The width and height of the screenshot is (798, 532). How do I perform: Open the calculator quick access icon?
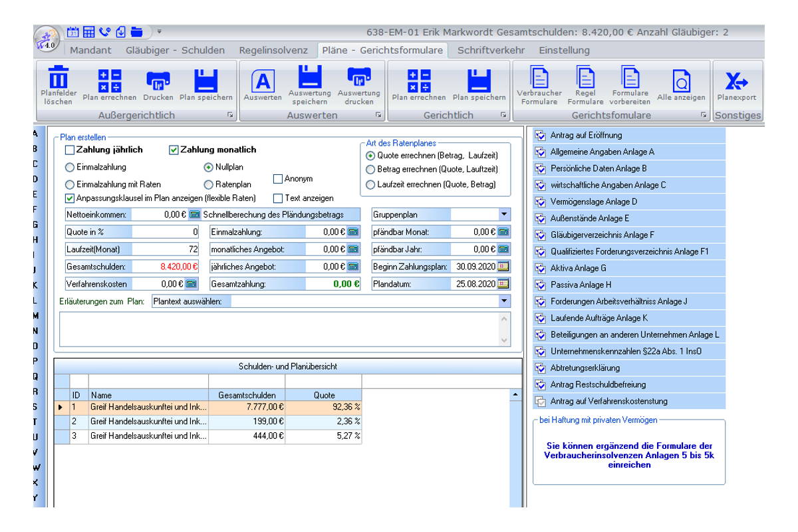coord(89,32)
